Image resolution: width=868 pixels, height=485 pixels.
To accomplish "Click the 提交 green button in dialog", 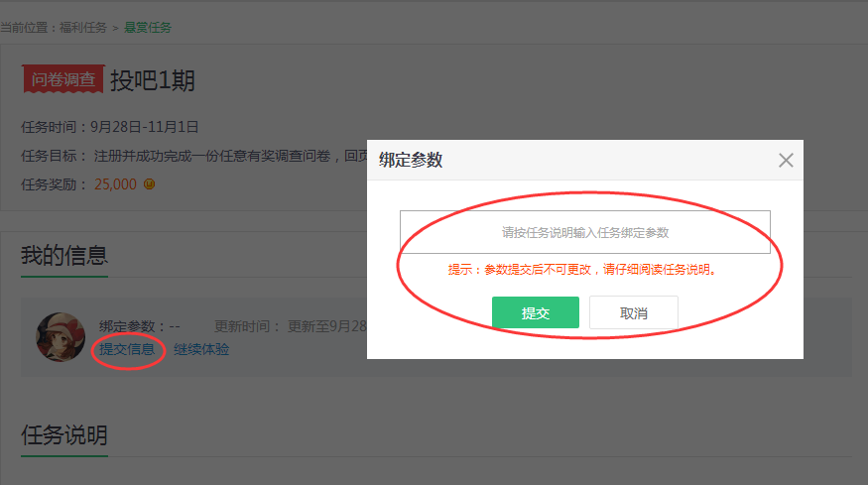I will [x=535, y=312].
